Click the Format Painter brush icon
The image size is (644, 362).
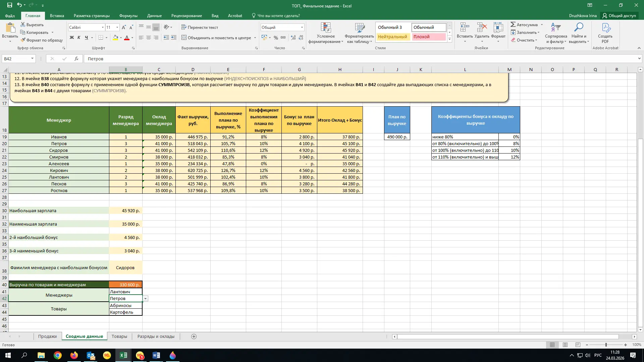pos(23,40)
